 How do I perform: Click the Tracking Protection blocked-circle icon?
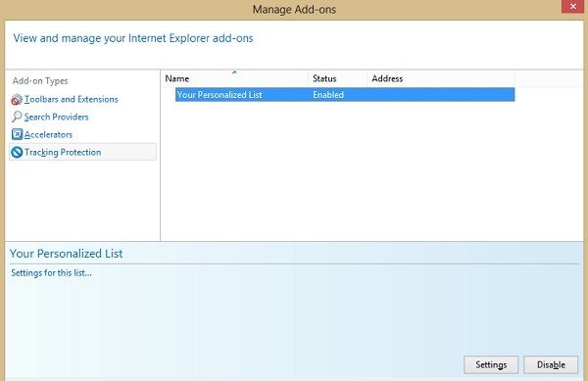17,152
